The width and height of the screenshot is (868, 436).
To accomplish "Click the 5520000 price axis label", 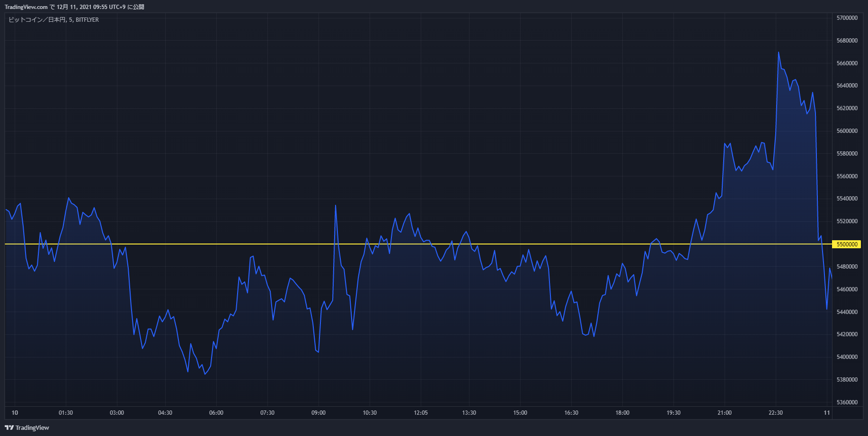I will tap(847, 221).
